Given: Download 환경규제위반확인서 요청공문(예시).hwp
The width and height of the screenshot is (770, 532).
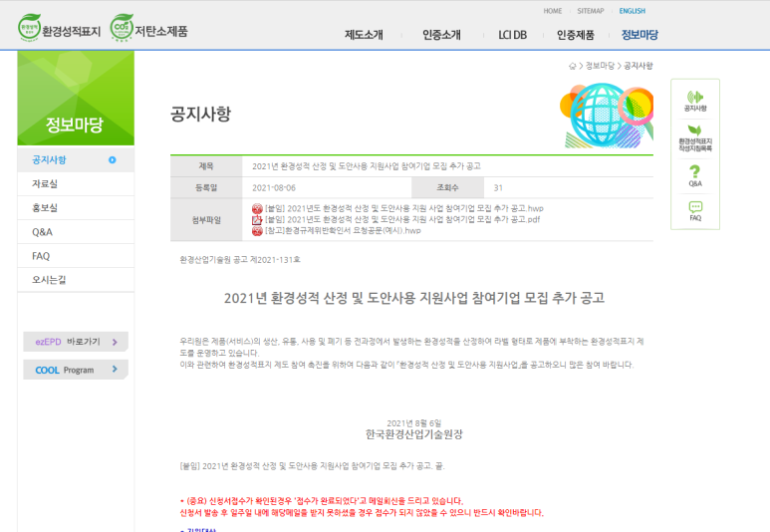Looking at the screenshot, I should coord(343,230).
